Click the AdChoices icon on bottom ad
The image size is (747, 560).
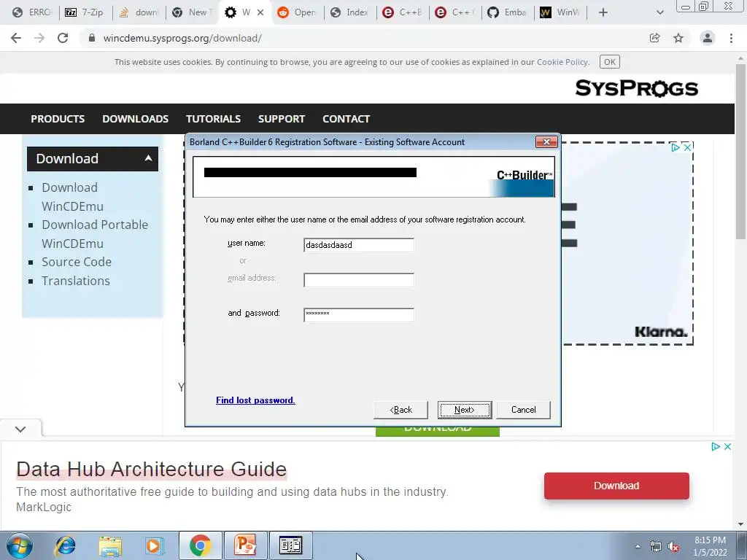point(716,447)
